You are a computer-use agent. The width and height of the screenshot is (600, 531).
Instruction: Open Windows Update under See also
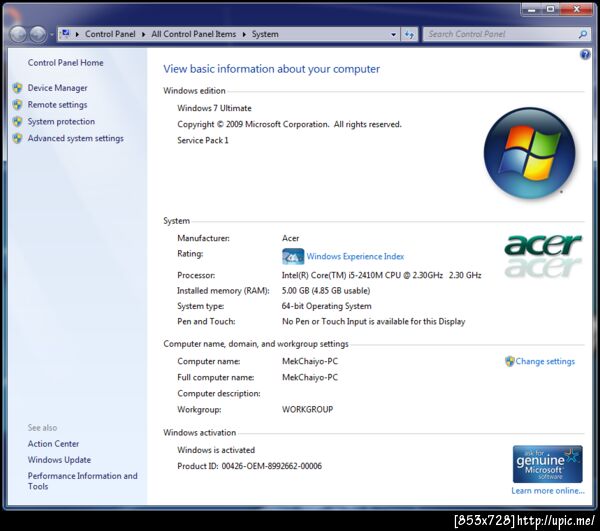[59, 460]
